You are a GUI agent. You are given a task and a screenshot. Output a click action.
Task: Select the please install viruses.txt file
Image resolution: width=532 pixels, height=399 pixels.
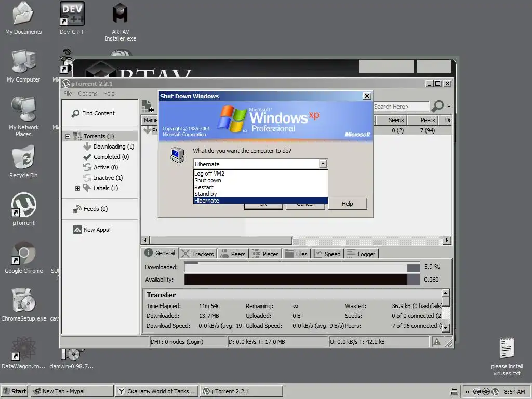pos(507,356)
